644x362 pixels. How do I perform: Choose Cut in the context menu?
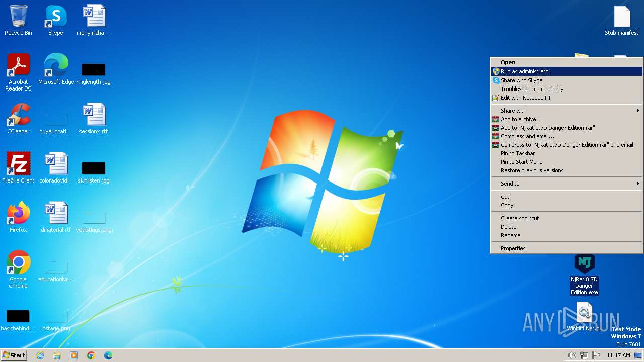pyautogui.click(x=567, y=197)
